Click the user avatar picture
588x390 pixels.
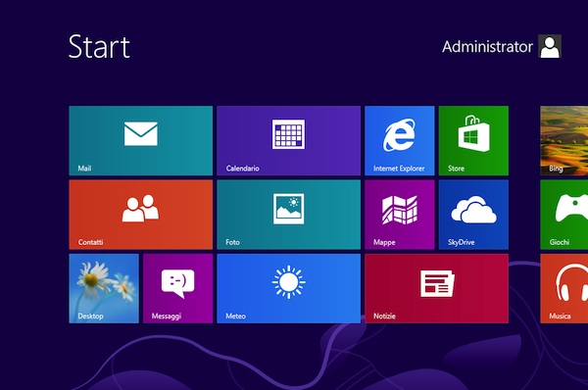click(550, 46)
